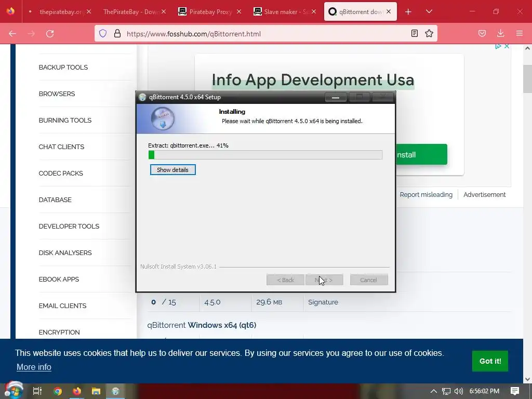Go back using the browser back arrow
The height and width of the screenshot is (399, 532).
pos(12,34)
